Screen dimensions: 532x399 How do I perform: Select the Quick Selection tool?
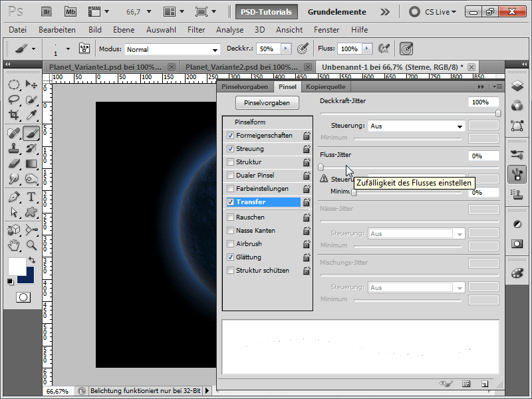(x=31, y=100)
